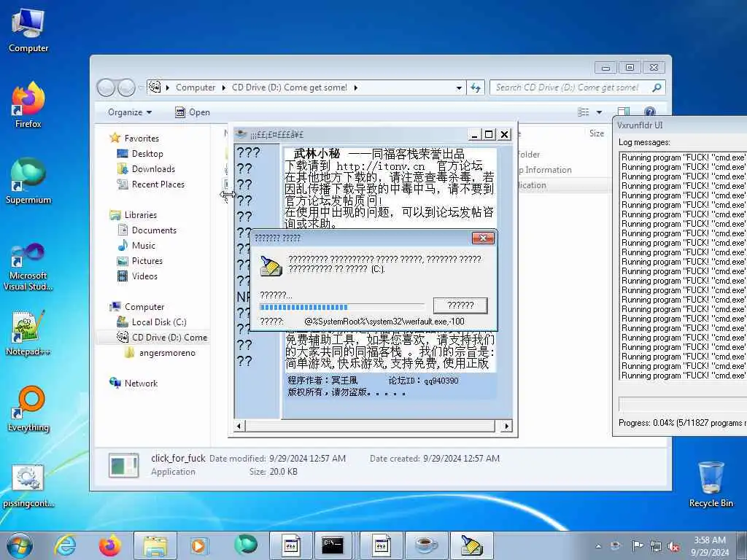Open the Supermium desktop shortcut
747x560 pixels.
[28, 181]
